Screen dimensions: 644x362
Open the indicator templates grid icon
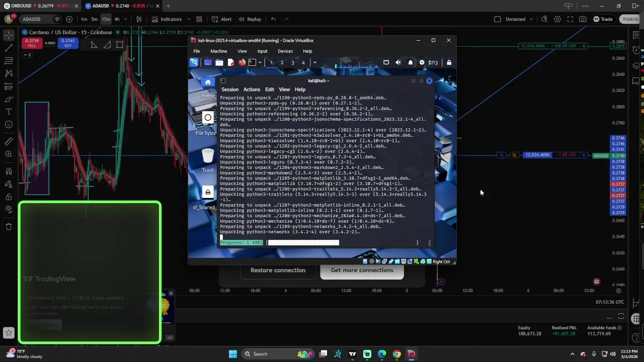coord(199,19)
